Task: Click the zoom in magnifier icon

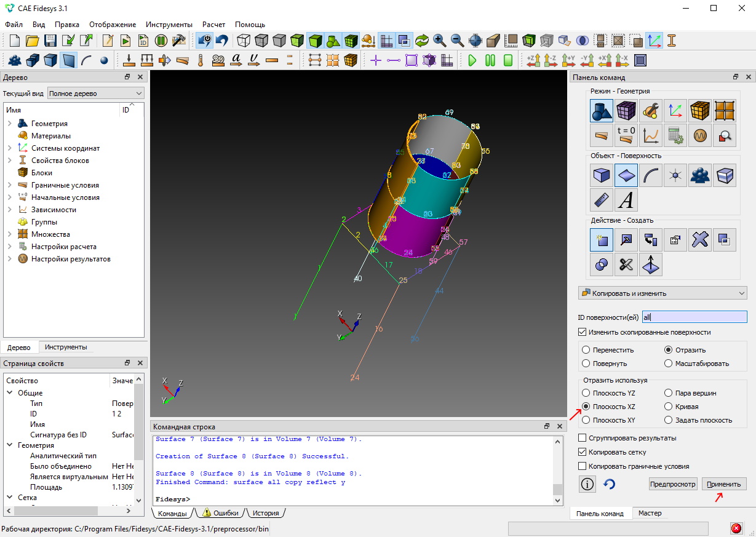Action: pyautogui.click(x=439, y=41)
